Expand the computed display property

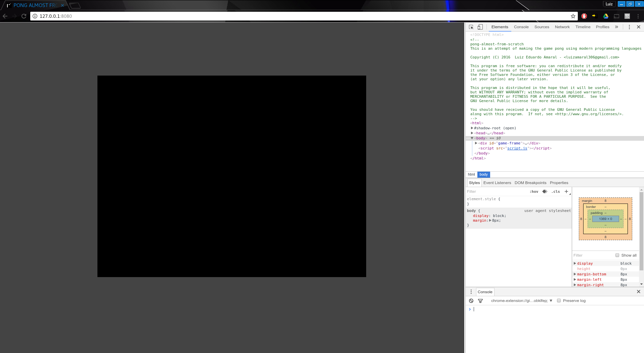[575, 263]
